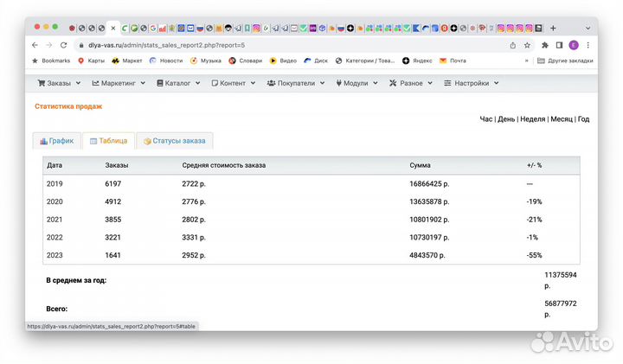Expand the Заказы dropdown menu
The height and width of the screenshot is (364, 623).
pos(59,84)
